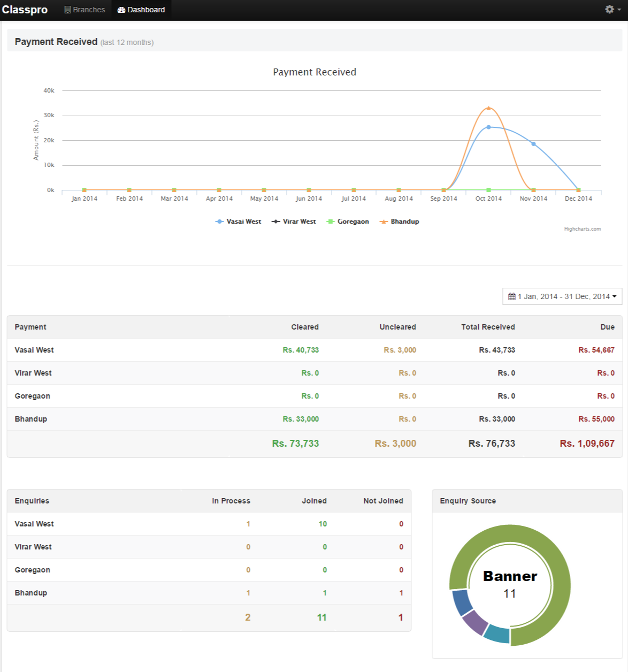Viewport: 628px width, 672px height.
Task: Open the settings gear menu
Action: click(609, 9)
